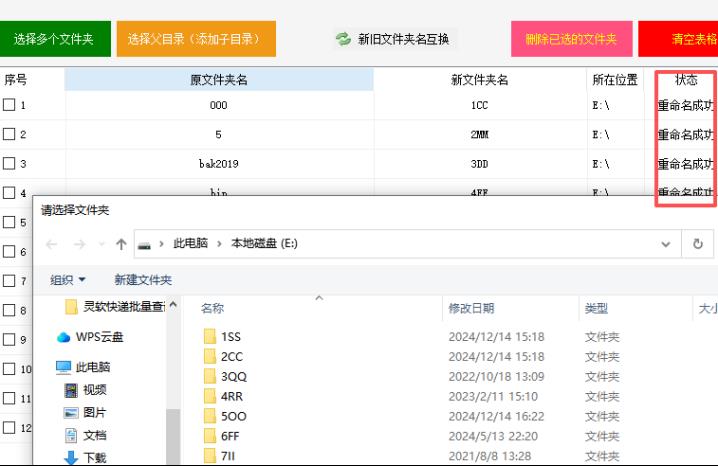Screen dimensions: 718x466
Task: Enable the checkbox for row 3
Action: [9, 163]
